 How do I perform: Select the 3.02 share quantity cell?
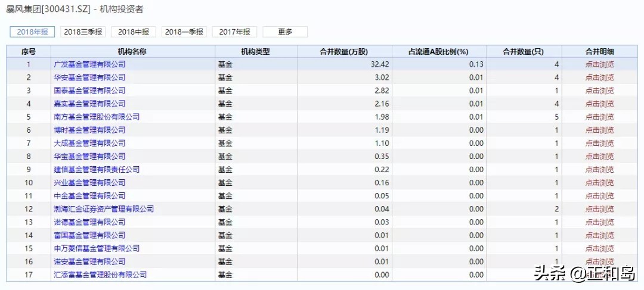click(x=345, y=77)
